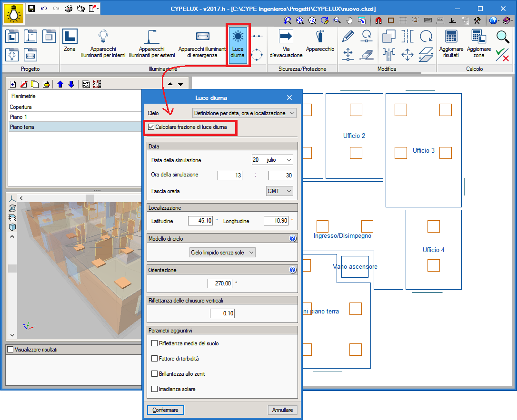Click the check and cross verification icon
Image resolution: width=517 pixels, height=420 pixels.
pyautogui.click(x=503, y=55)
